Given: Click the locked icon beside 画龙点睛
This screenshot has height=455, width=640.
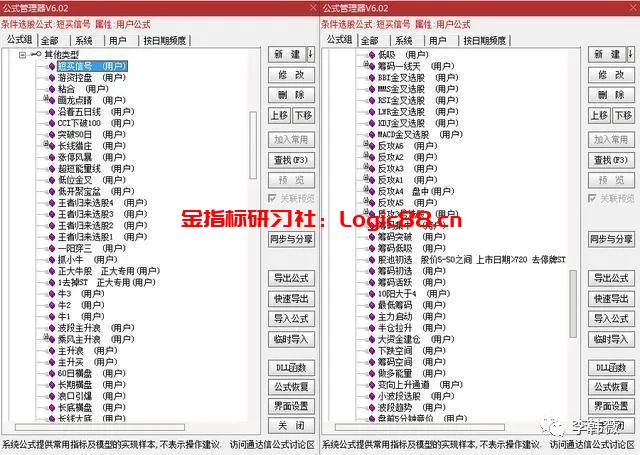Looking at the screenshot, I should click(x=47, y=99).
